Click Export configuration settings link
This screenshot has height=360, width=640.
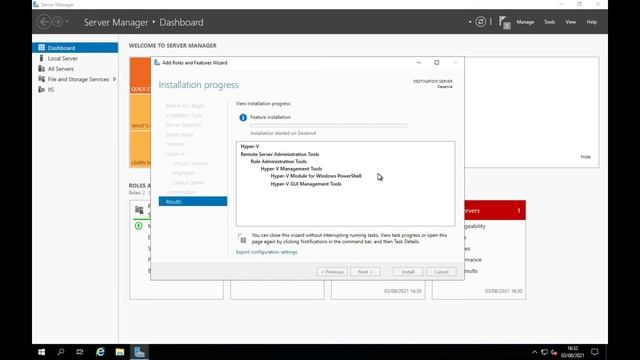[x=266, y=252]
